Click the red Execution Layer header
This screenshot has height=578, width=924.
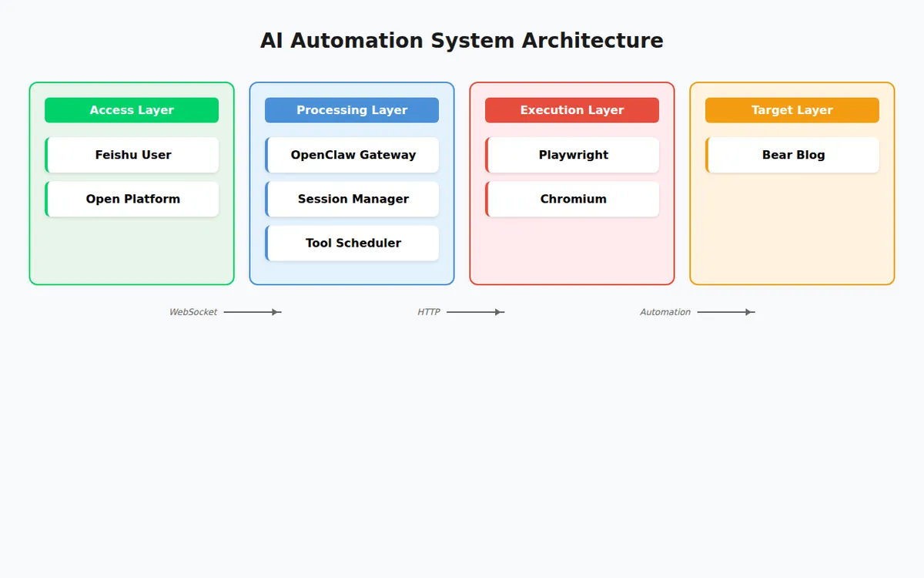[572, 110]
